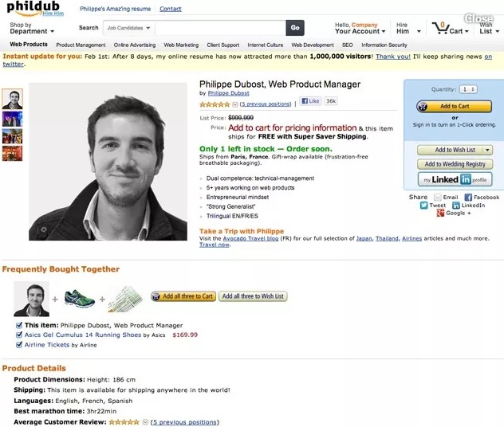Click the shopping cart icon in header
This screenshot has height=427, width=504.
(x=441, y=28)
